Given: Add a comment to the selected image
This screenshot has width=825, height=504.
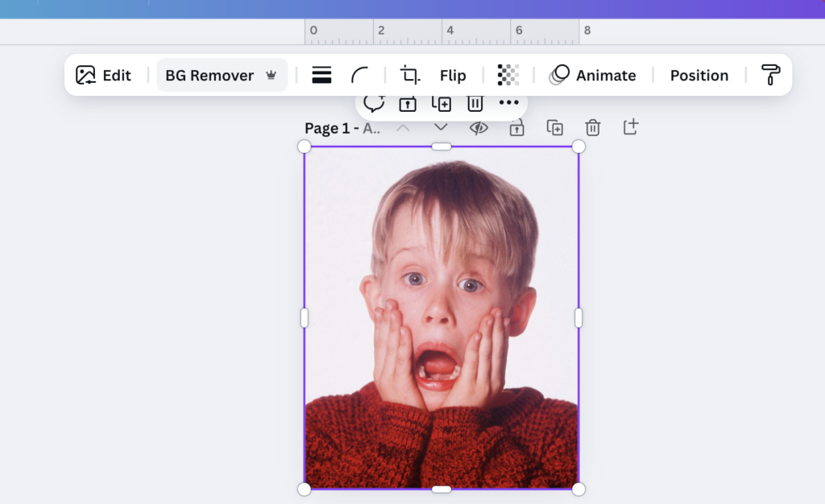Looking at the screenshot, I should (374, 103).
